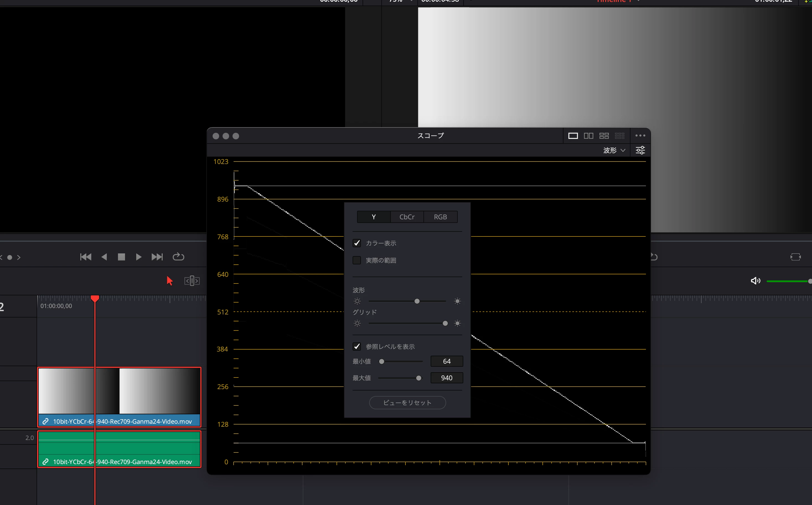
Task: Open the scopes three-dot options menu
Action: (x=640, y=136)
